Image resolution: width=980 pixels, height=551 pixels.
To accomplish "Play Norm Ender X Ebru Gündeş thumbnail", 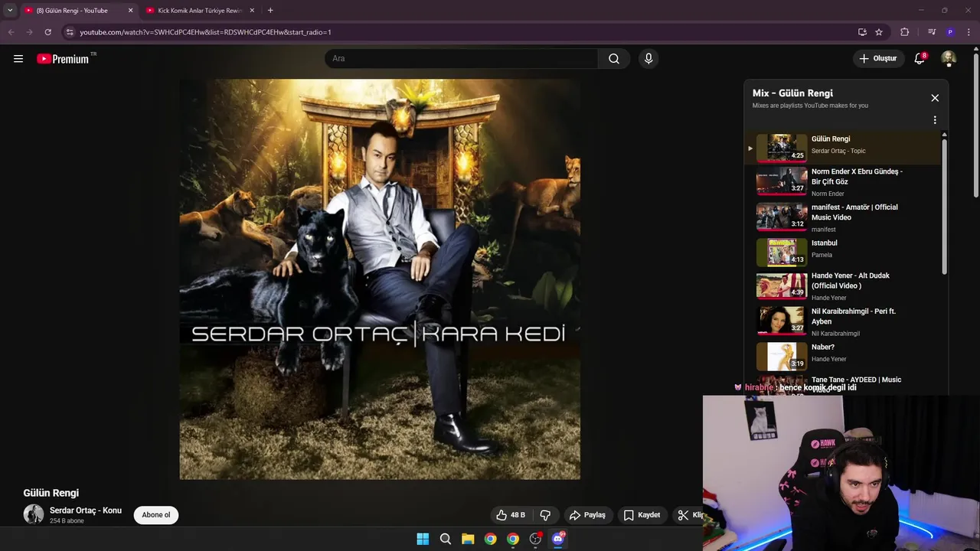I will [782, 181].
